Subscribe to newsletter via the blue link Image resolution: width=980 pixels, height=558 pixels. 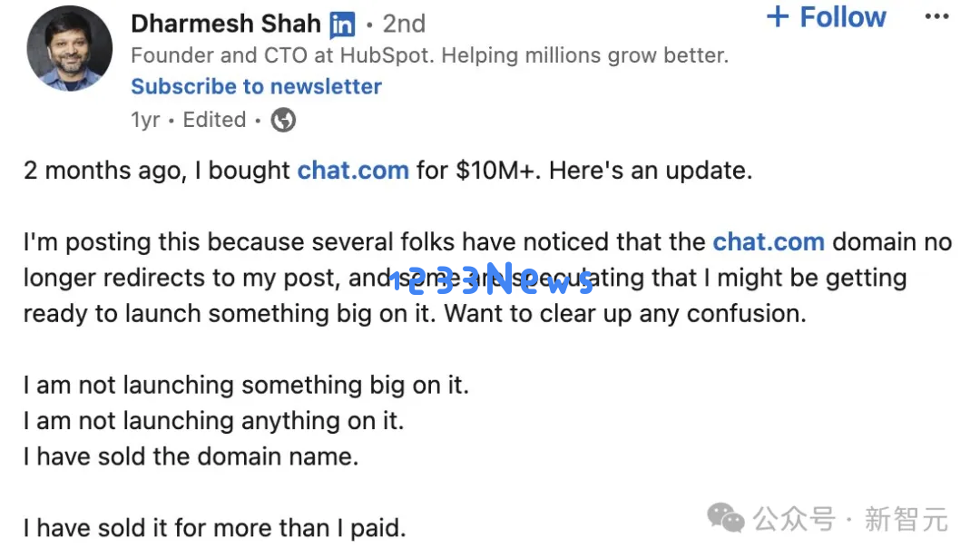256,86
